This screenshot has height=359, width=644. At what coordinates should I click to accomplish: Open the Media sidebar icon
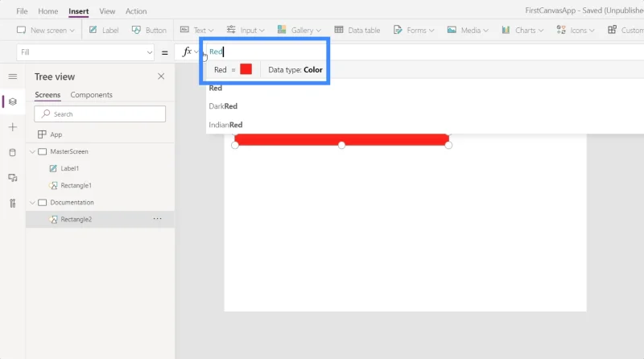tap(13, 178)
